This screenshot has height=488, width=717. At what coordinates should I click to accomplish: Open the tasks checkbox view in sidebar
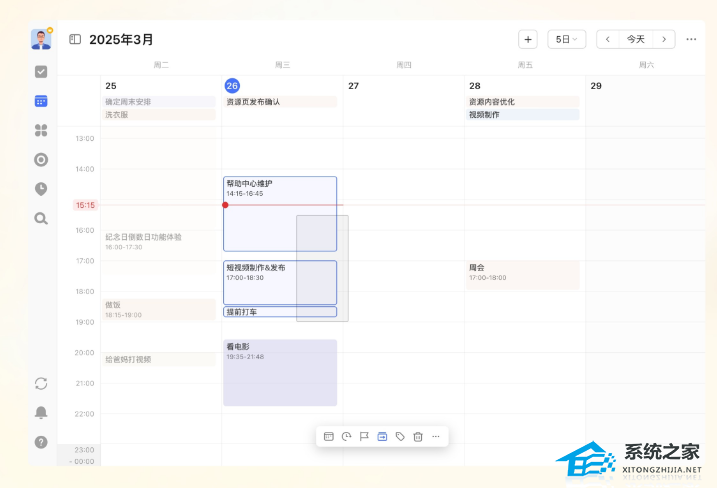41,72
